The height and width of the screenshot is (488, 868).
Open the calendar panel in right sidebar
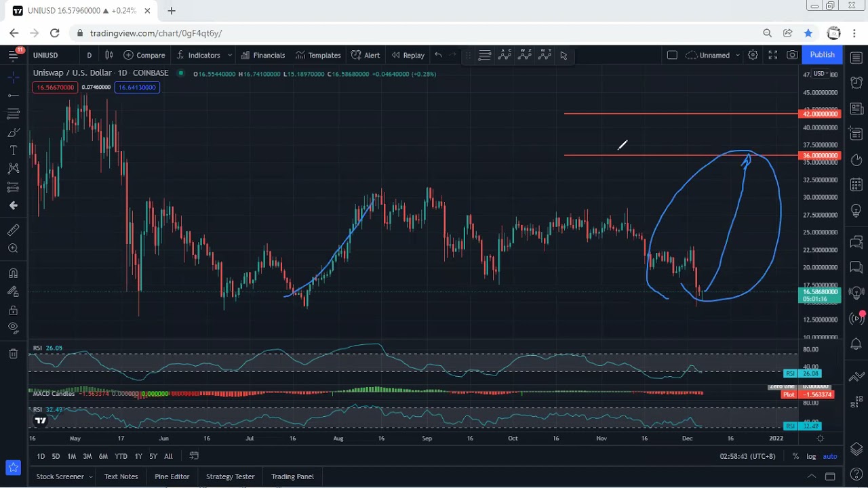point(856,184)
